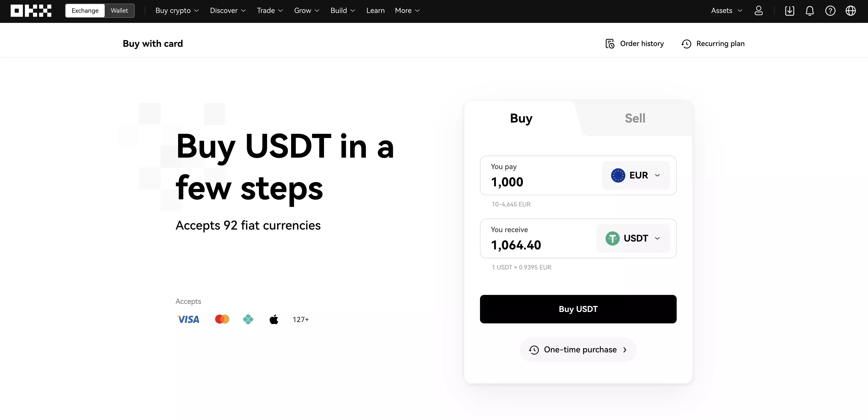Switch to the Sell tab
Image resolution: width=868 pixels, height=420 pixels.
[635, 118]
